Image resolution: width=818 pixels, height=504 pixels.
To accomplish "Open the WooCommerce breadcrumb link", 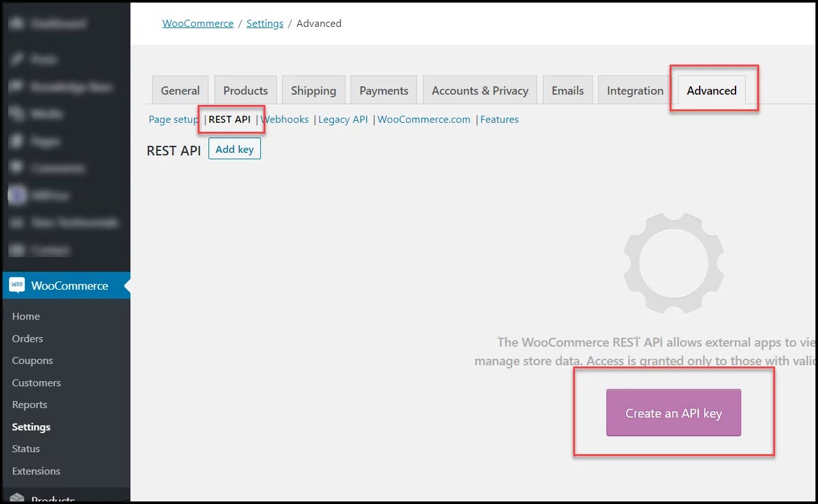I will tap(198, 23).
